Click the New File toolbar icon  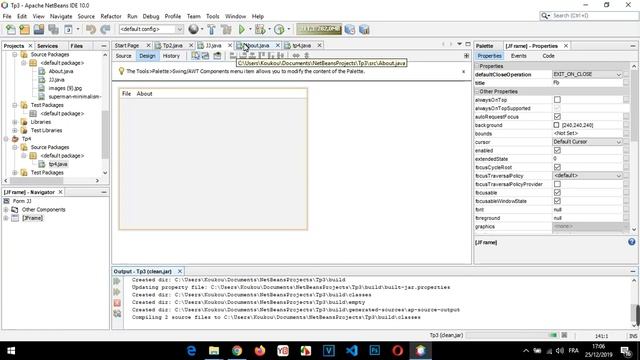point(11,29)
